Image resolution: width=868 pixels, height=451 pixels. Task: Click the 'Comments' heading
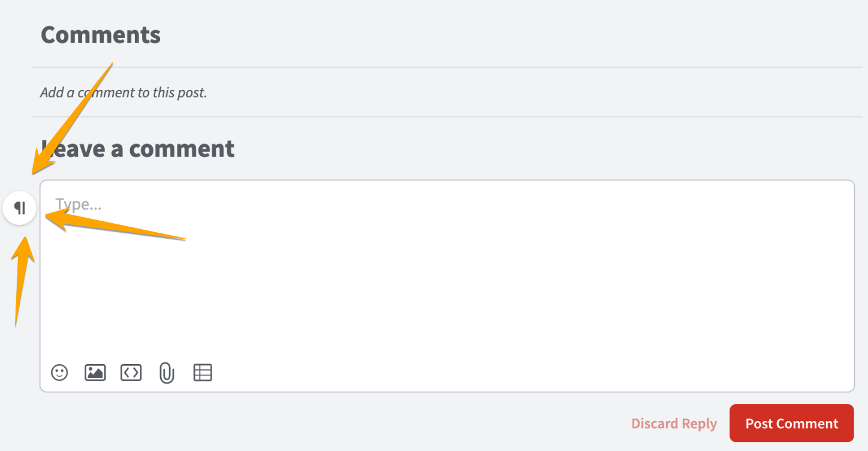click(x=101, y=35)
